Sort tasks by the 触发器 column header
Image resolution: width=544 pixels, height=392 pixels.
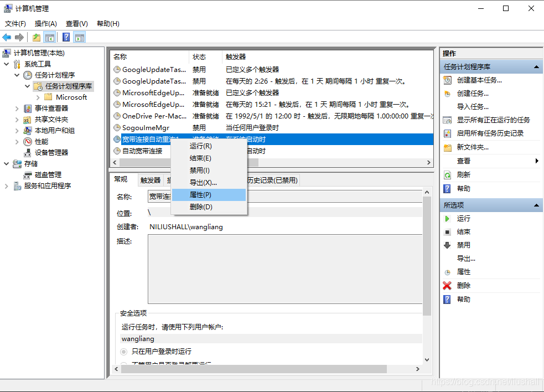(328, 57)
